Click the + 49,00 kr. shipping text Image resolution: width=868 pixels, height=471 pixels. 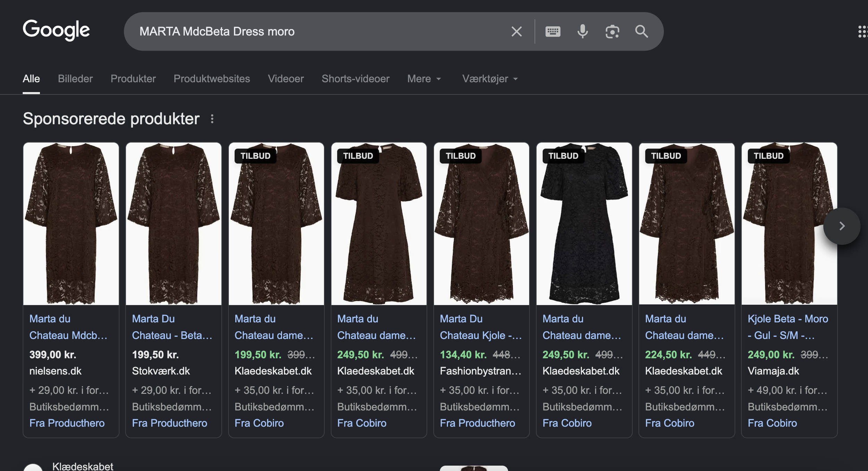[787, 390]
